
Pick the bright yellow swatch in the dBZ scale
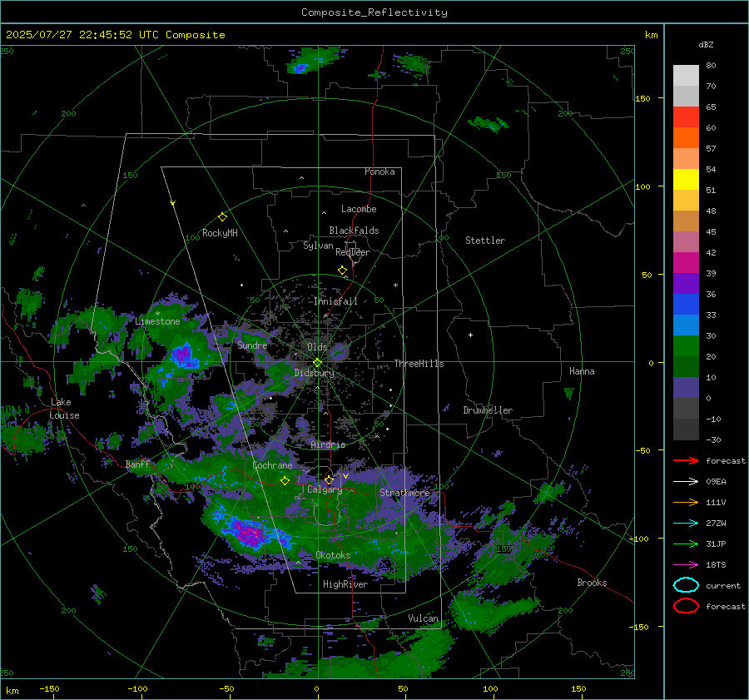[686, 179]
